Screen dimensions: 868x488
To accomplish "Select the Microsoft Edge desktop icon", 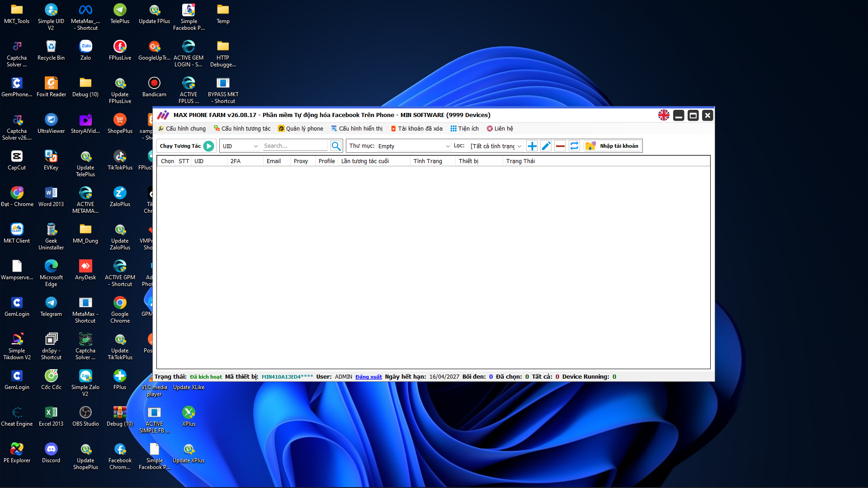I will 51,273.
